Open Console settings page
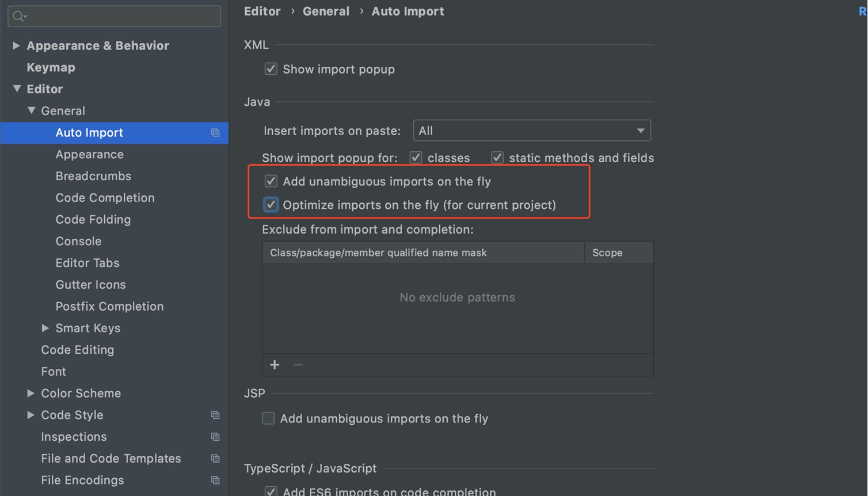 pos(78,241)
